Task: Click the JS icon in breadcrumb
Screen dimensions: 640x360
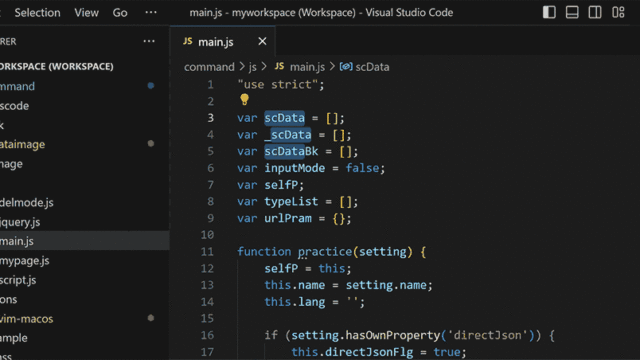Action: 279,66
